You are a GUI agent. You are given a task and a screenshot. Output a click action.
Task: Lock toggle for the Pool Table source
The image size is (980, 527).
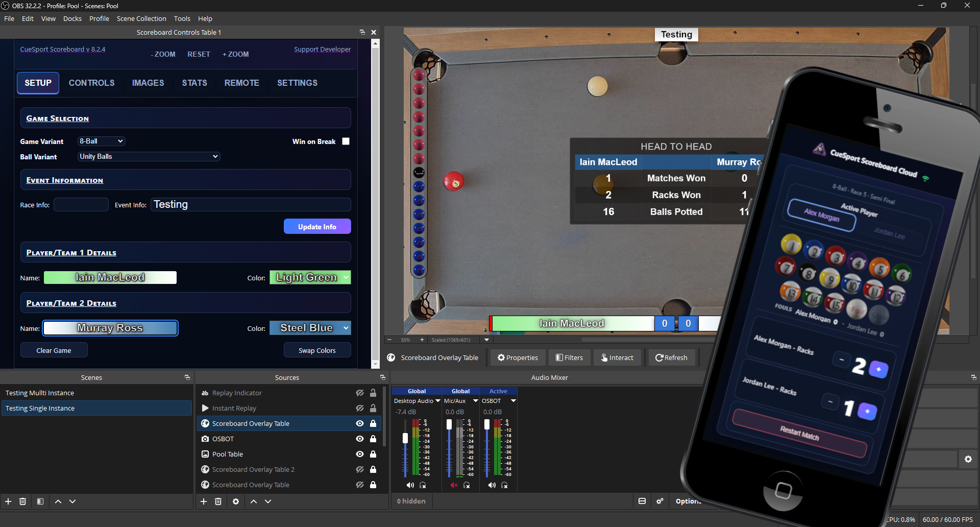(373, 454)
